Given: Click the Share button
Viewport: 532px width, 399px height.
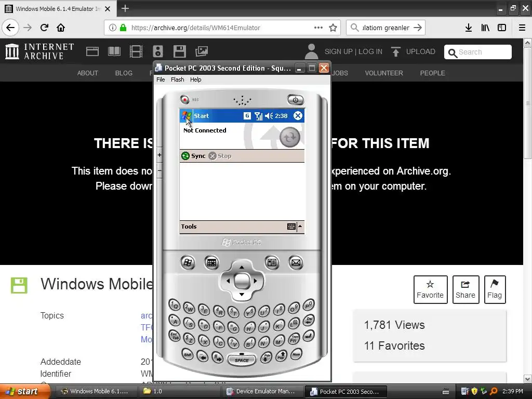Looking at the screenshot, I should (465, 289).
